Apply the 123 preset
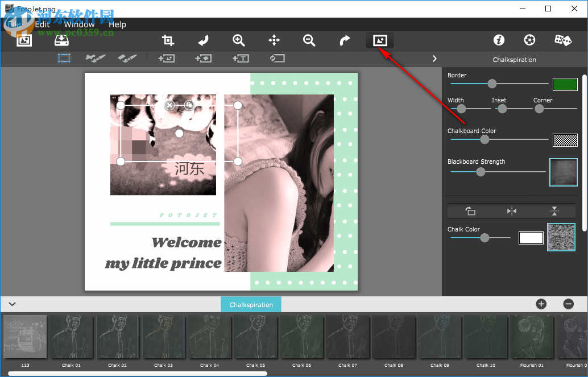588x377 pixels. click(x=25, y=337)
